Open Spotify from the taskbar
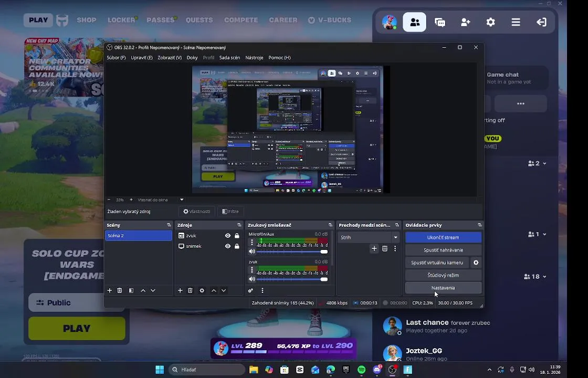The image size is (588, 378). pos(362,370)
